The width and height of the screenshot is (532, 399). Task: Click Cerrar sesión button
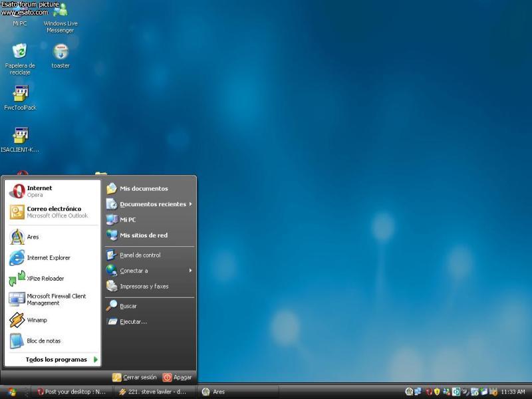(135, 377)
